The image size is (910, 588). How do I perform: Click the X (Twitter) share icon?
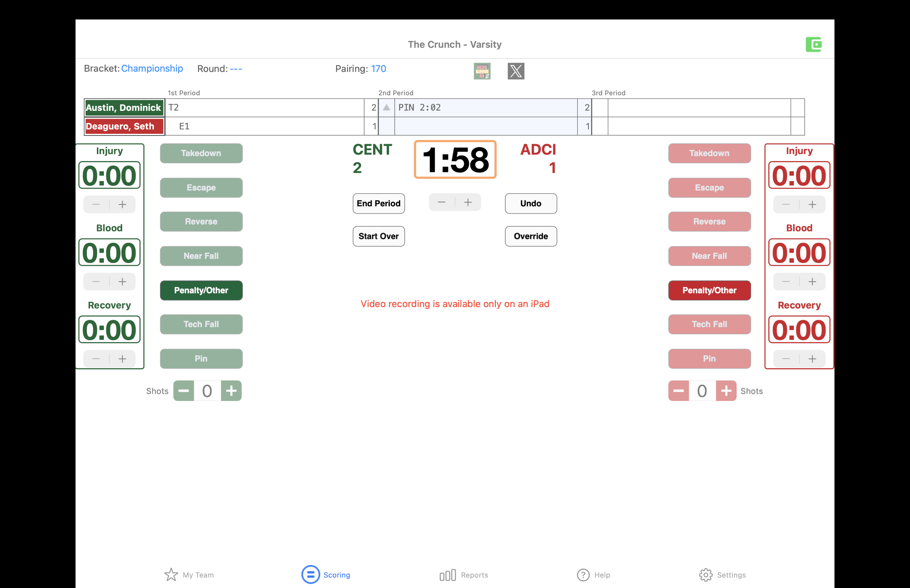[516, 71]
